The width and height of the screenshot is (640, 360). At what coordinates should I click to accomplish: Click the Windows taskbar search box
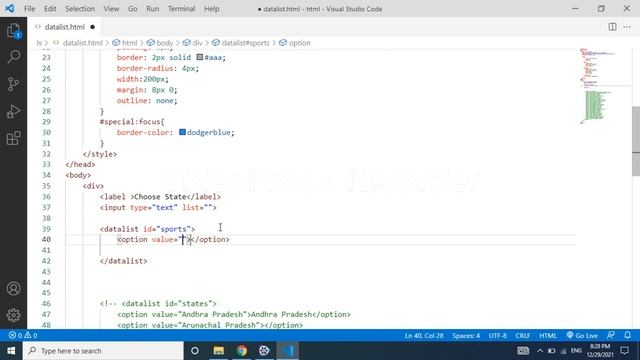pyautogui.click(x=103, y=351)
